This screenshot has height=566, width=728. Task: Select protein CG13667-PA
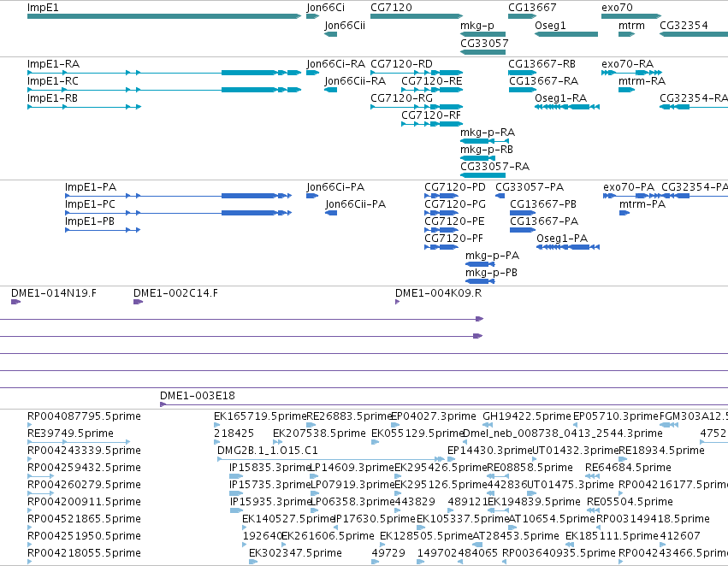(x=523, y=230)
